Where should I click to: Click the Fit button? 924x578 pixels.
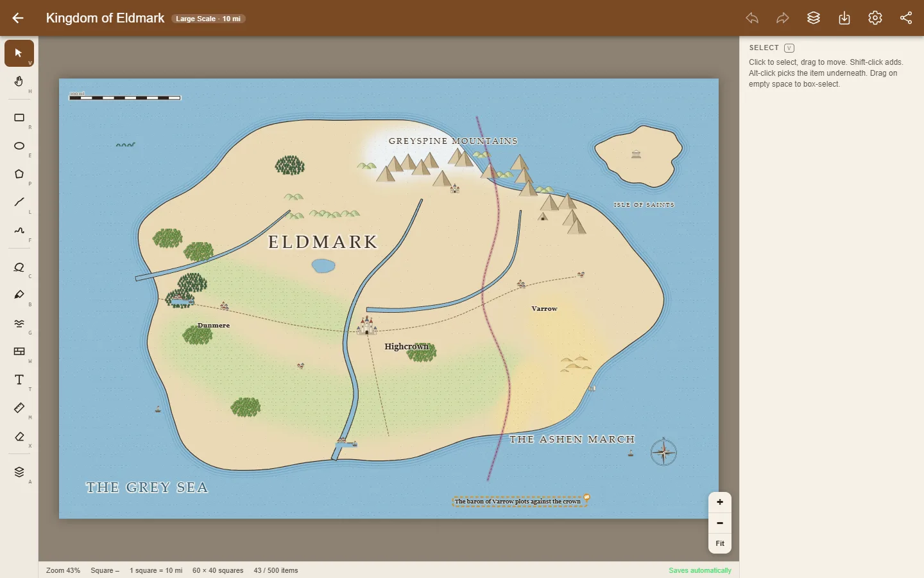click(720, 543)
